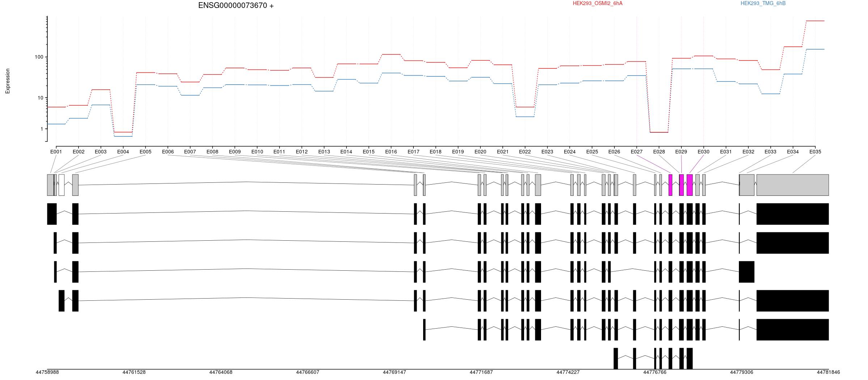Screen dimensions: 868x380
Task: Click genomic coordinate 44779306
Action: coord(742,372)
